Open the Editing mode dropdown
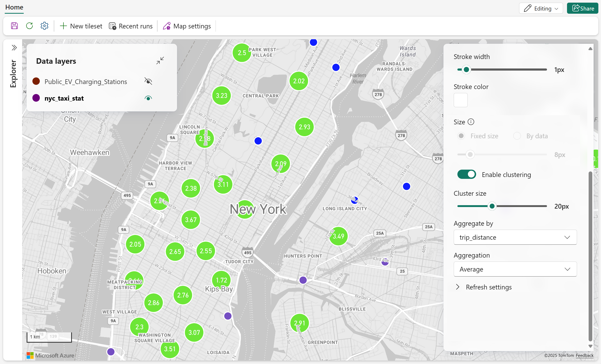The image size is (601, 364). (x=541, y=8)
